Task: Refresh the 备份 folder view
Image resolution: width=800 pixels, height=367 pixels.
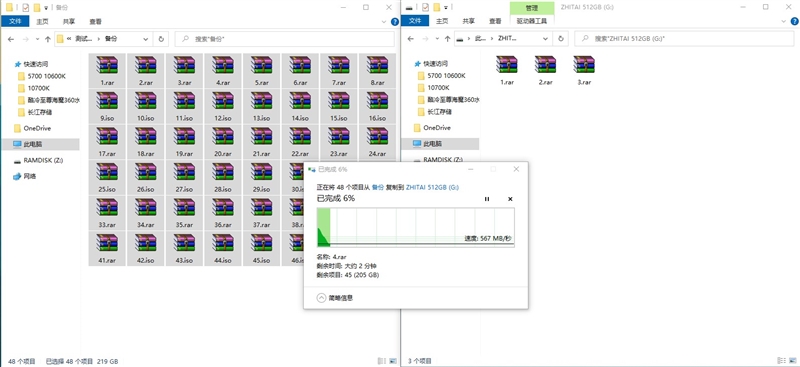Action: point(161,39)
